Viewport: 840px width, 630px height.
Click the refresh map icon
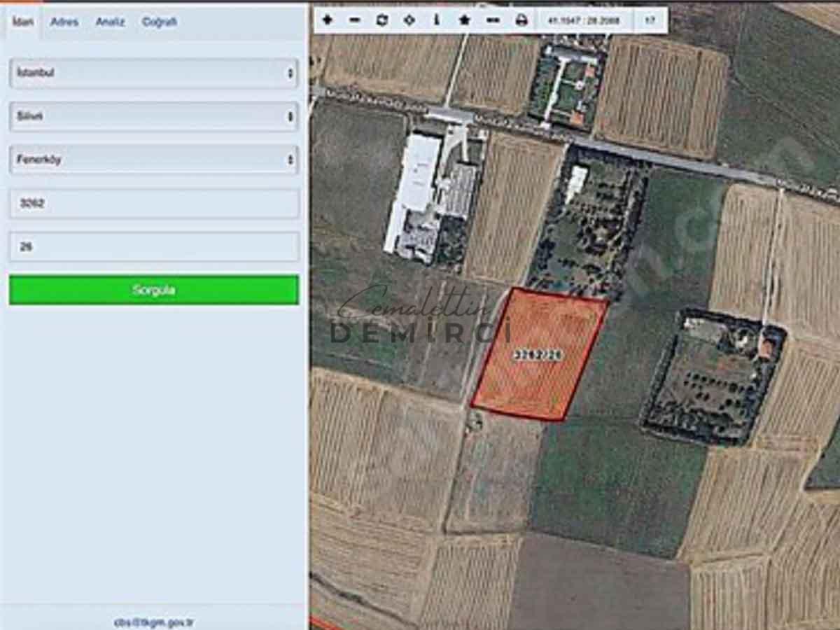tap(381, 20)
